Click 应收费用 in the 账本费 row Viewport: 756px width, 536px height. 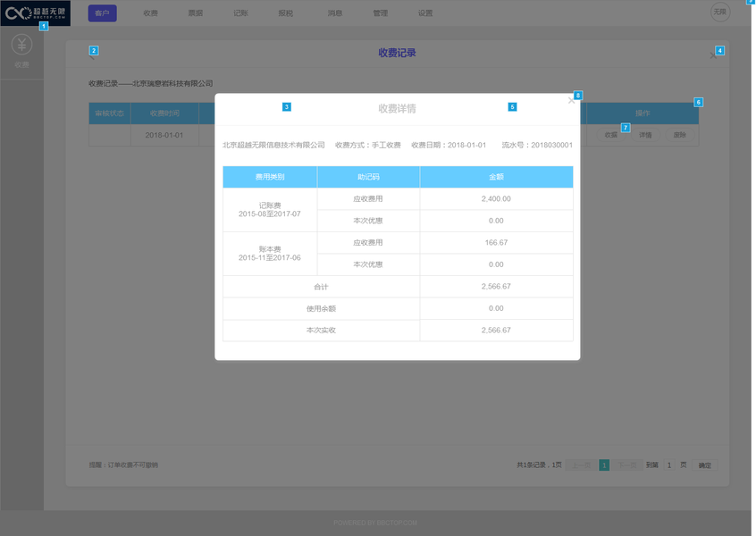point(368,242)
